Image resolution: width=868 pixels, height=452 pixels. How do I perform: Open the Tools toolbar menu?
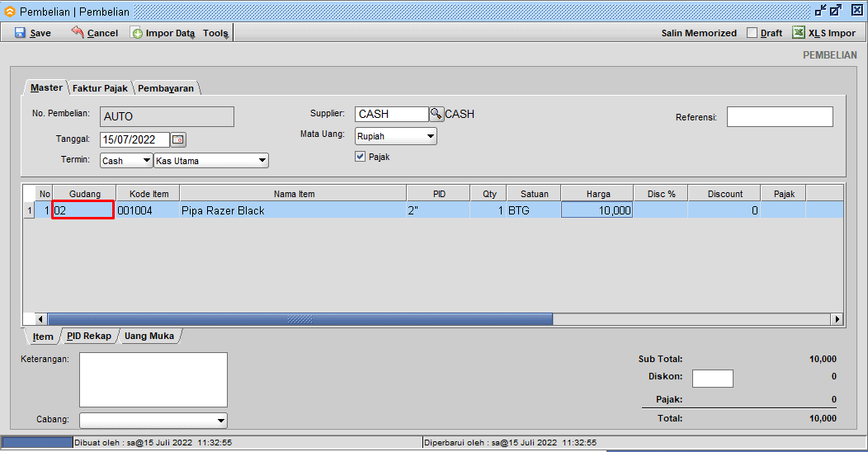point(216,33)
